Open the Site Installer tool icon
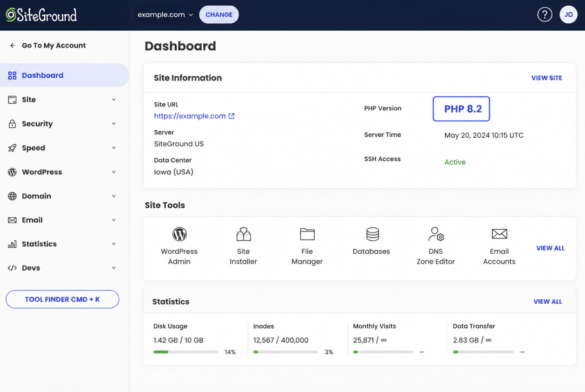 tap(243, 234)
